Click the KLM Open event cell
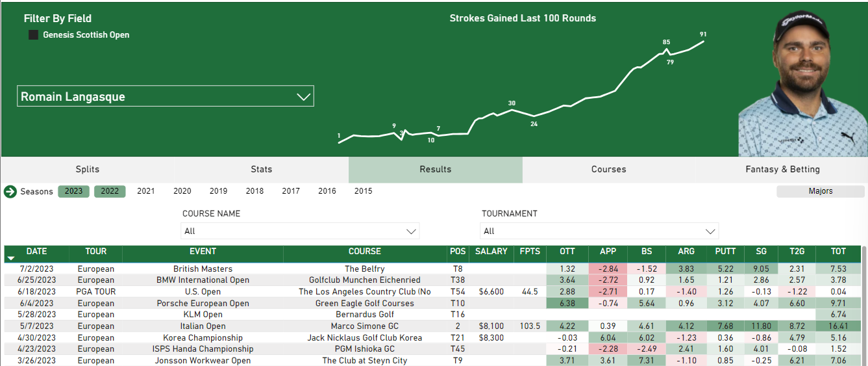The height and width of the screenshot is (366, 868). [x=203, y=315]
